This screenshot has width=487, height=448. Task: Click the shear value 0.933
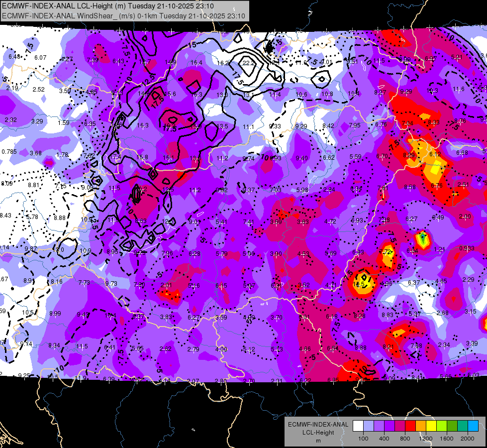pyautogui.click(x=467, y=248)
